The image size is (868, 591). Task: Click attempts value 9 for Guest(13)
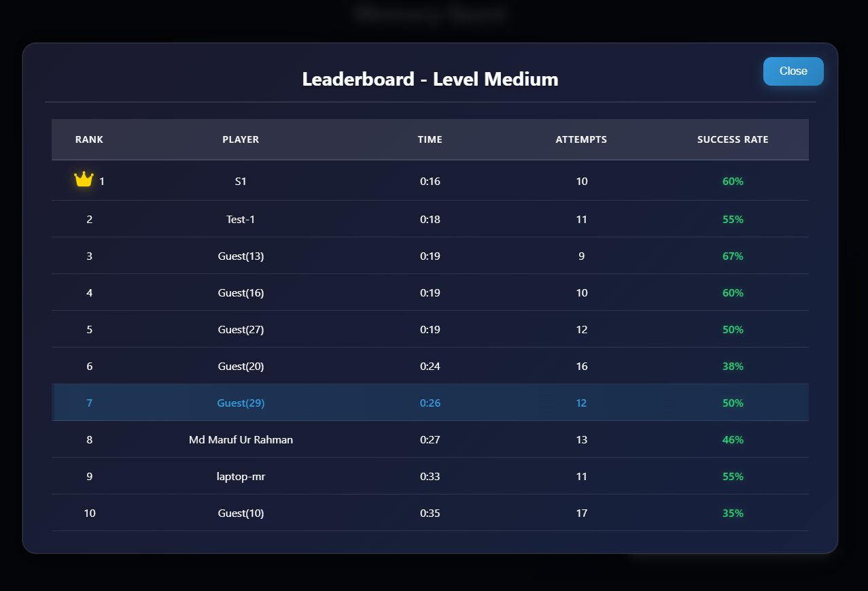[581, 256]
